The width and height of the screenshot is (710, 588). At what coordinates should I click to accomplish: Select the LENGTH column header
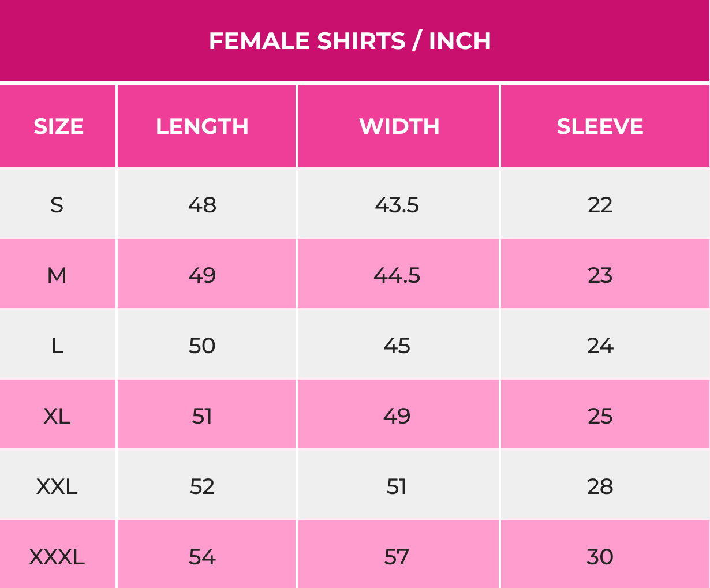click(202, 126)
